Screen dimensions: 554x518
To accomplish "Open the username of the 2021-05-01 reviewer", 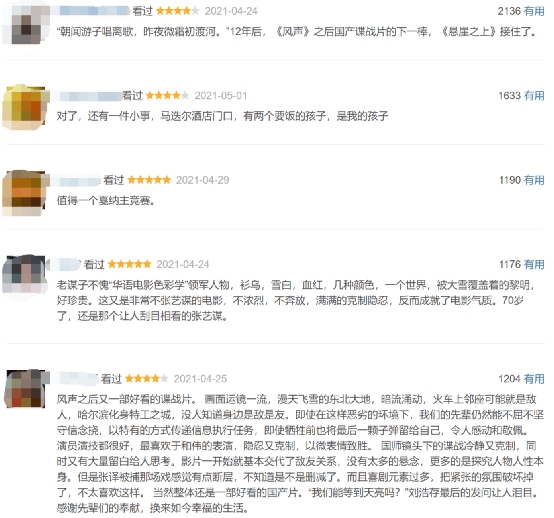I will 89,95.
